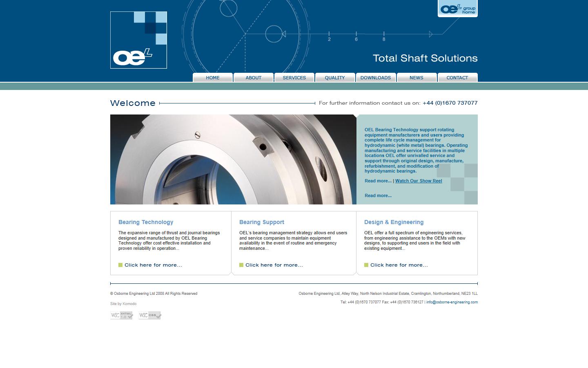Open OEL group home via top-right icon

(457, 9)
